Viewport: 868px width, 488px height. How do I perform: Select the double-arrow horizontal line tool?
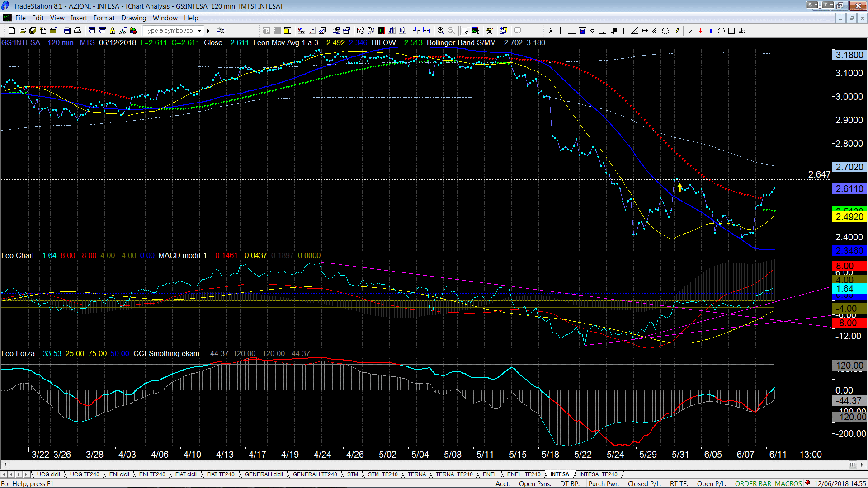pyautogui.click(x=645, y=31)
